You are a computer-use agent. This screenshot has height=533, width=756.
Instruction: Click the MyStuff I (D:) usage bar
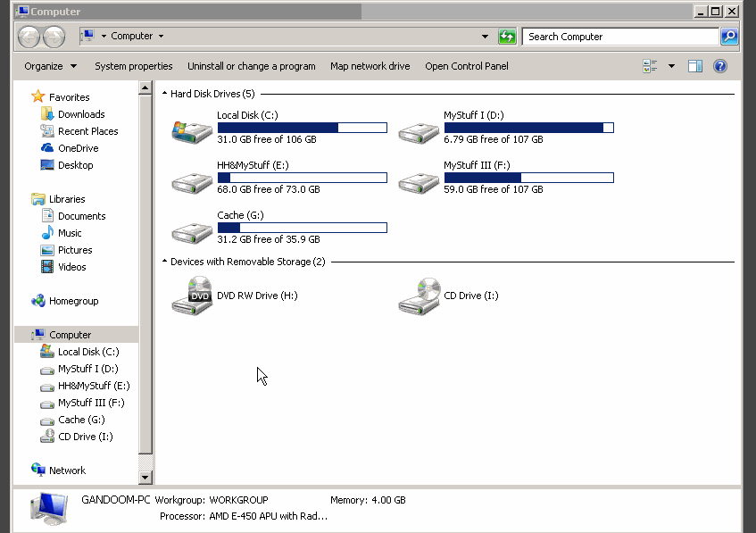click(529, 128)
